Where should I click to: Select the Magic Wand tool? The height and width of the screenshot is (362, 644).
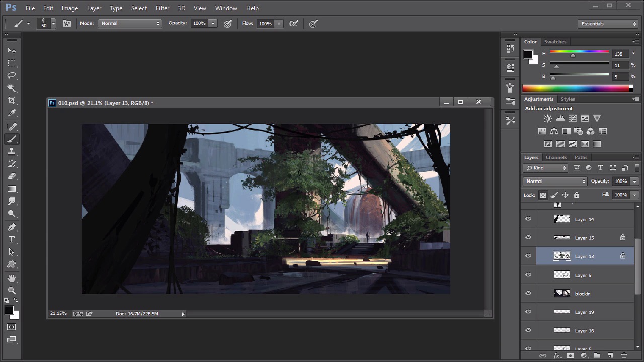[12, 88]
